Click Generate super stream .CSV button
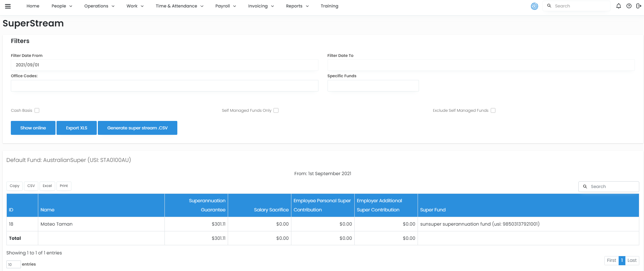 (x=137, y=128)
